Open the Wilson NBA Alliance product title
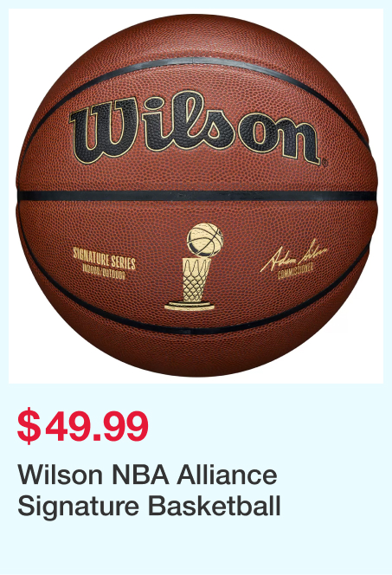Image resolution: width=392 pixels, height=575 pixels. click(x=147, y=475)
